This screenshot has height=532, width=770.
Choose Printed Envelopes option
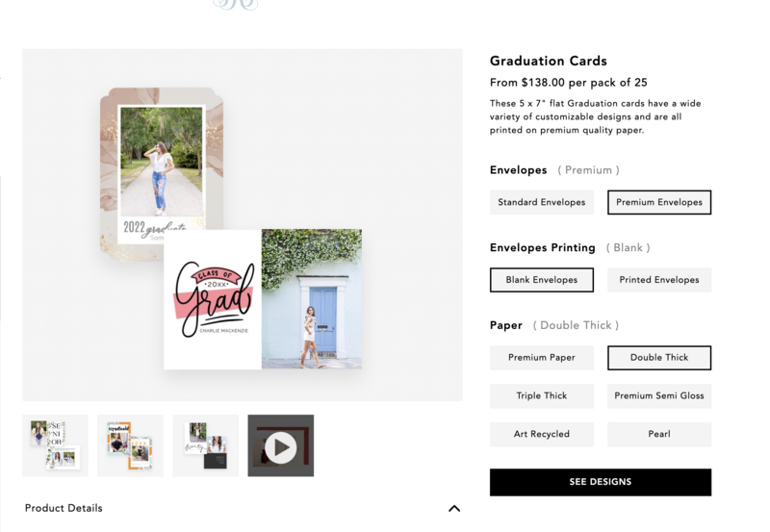tap(659, 280)
